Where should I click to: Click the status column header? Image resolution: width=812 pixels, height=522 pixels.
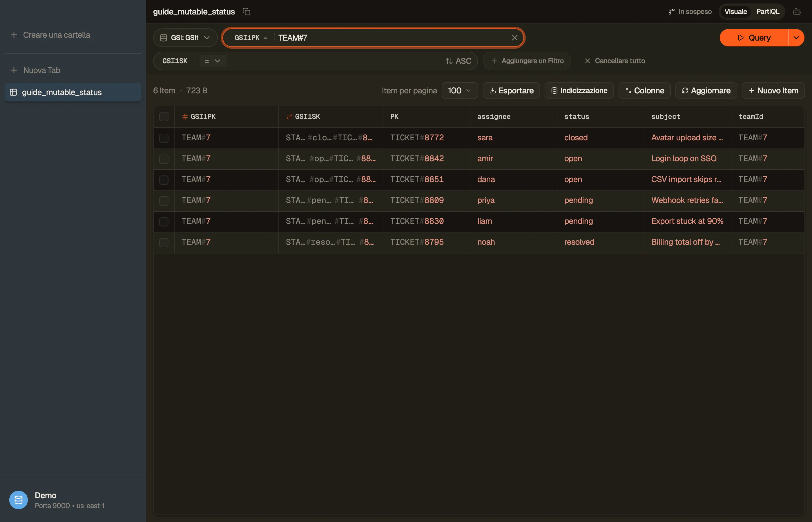[600, 117]
